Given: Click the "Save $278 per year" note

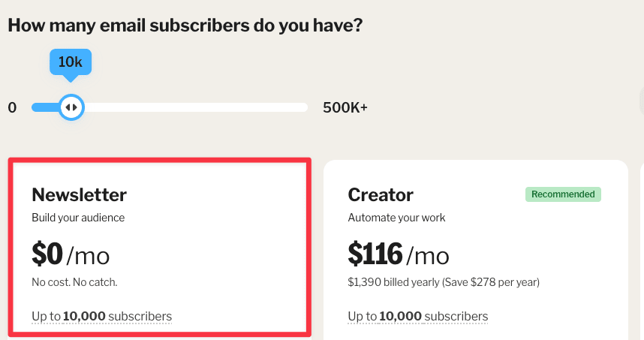Looking at the screenshot, I should pyautogui.click(x=491, y=283).
